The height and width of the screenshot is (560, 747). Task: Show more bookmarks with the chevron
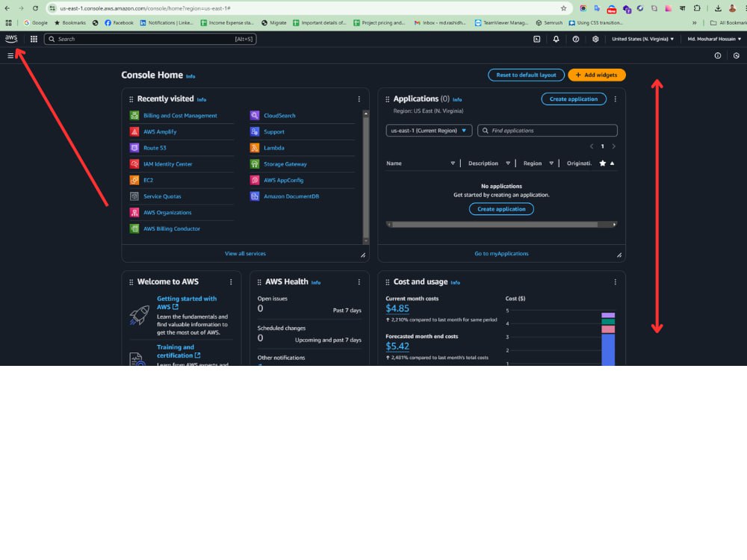694,22
